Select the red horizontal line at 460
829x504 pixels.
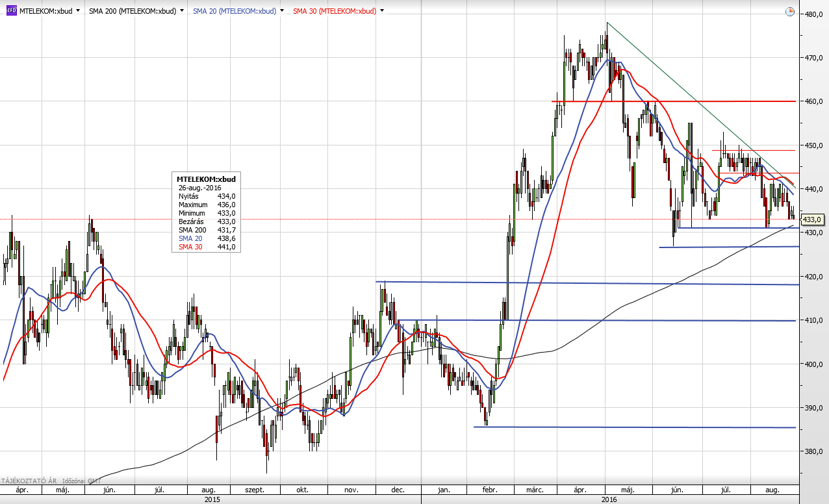coord(674,101)
